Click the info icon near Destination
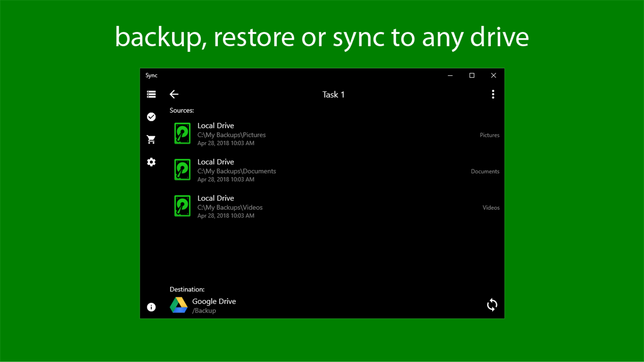This screenshot has height=362, width=644. [151, 307]
